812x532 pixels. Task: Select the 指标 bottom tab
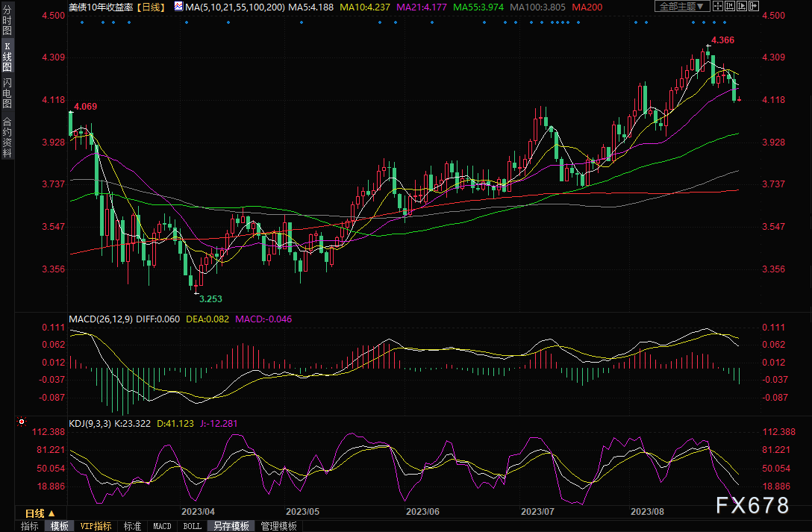[30, 526]
